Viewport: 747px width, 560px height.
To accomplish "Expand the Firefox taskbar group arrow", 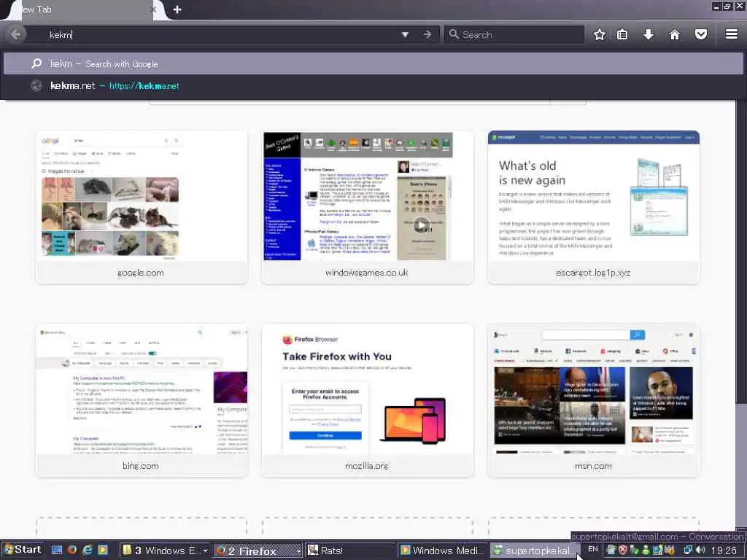I will pyautogui.click(x=298, y=551).
